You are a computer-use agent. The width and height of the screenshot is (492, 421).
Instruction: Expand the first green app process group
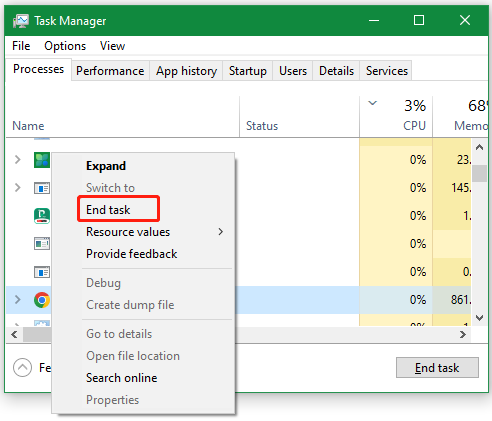coord(18,160)
